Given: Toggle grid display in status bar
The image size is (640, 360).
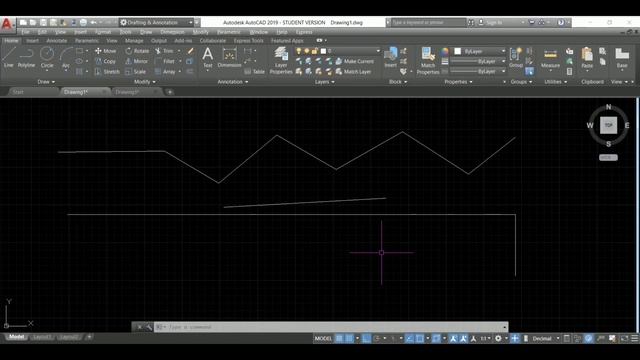Looking at the screenshot, I should [339, 338].
